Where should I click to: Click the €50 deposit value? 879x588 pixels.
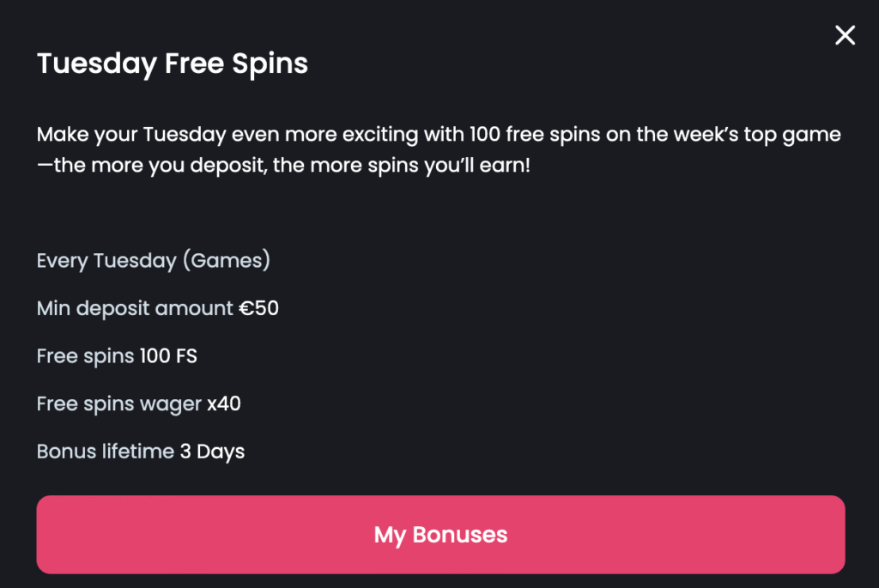point(259,308)
